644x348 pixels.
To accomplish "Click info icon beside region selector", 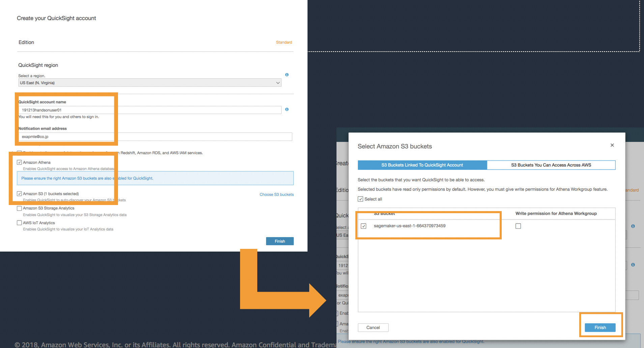I will click(x=287, y=75).
